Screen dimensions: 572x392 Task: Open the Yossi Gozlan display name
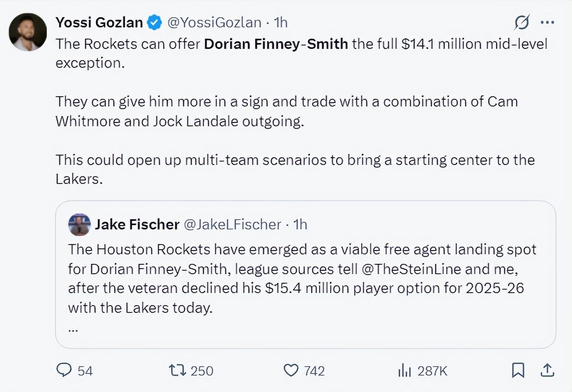[99, 22]
